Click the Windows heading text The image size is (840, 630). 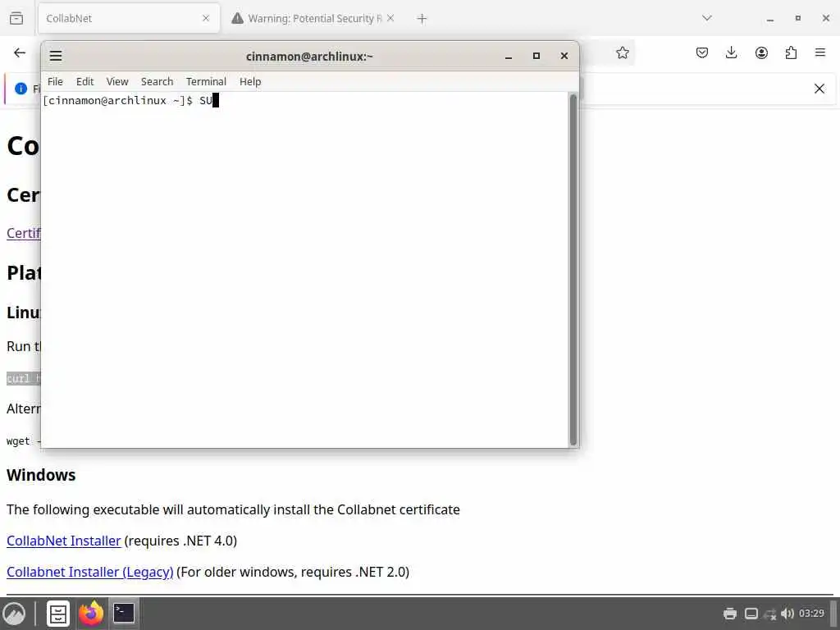click(x=41, y=475)
